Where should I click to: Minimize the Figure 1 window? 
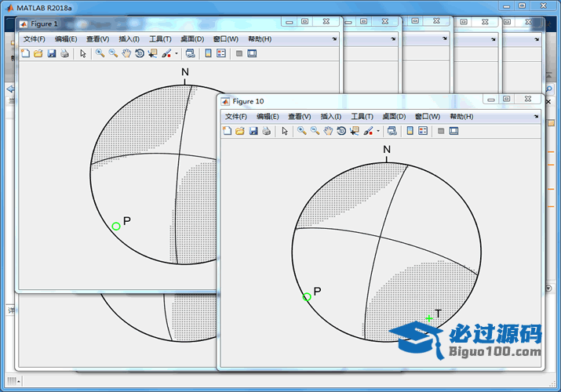pyautogui.click(x=289, y=22)
